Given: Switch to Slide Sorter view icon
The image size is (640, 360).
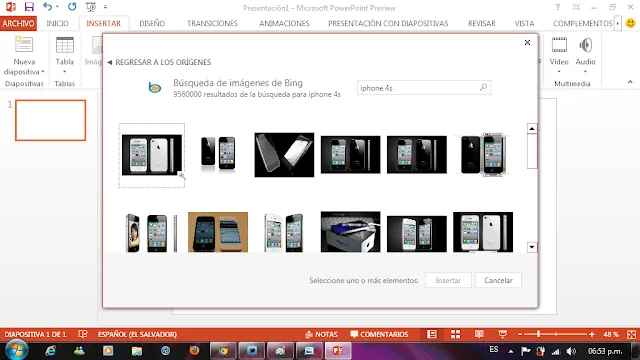Looking at the screenshot, I should tap(456, 334).
